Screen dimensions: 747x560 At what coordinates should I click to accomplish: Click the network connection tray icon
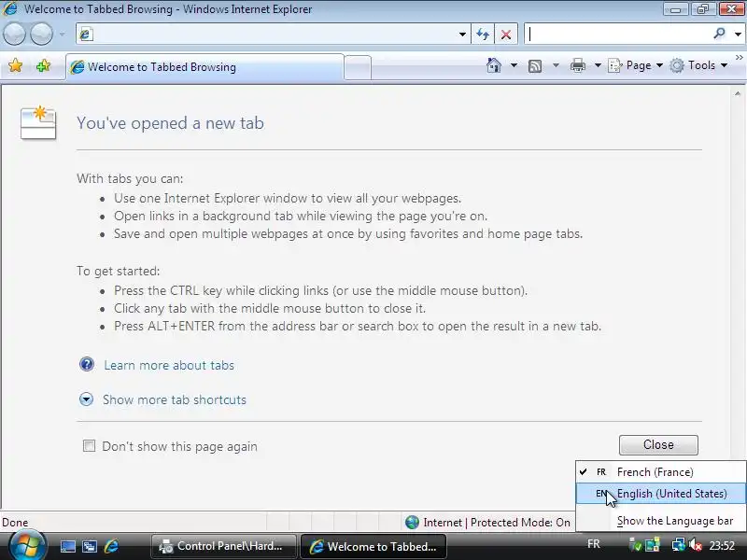pyautogui.click(x=678, y=545)
